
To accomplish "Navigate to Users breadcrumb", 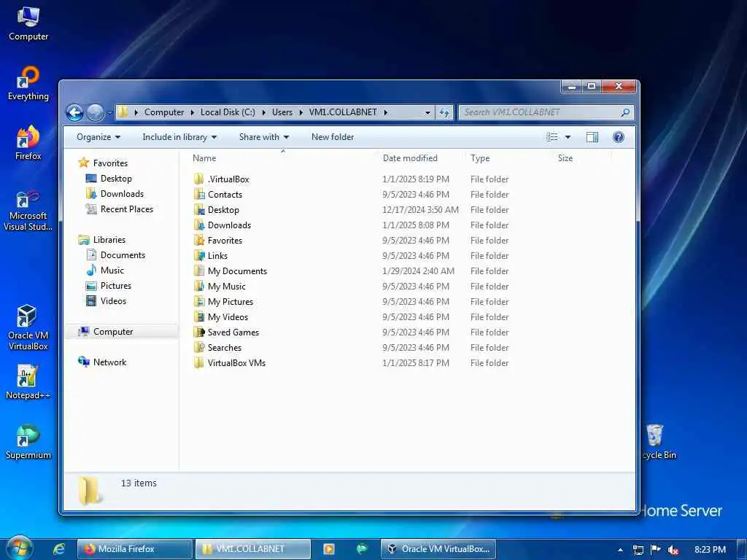I will coord(282,112).
